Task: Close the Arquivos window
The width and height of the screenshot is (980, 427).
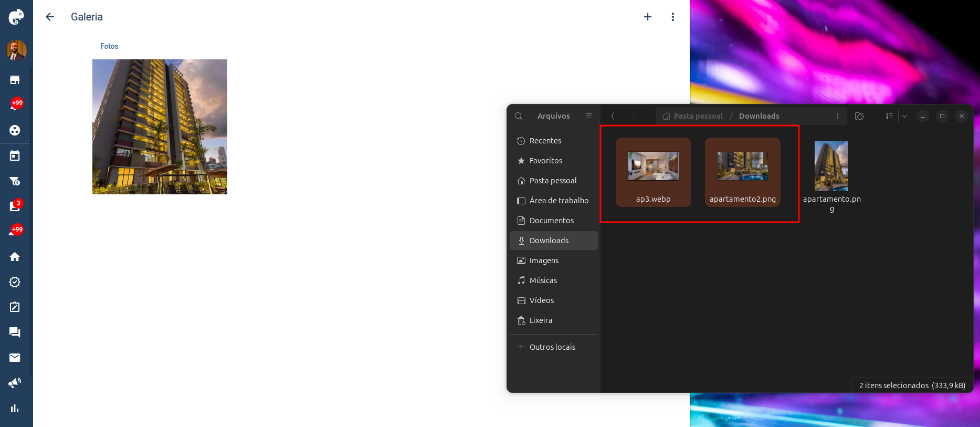Action: 962,116
